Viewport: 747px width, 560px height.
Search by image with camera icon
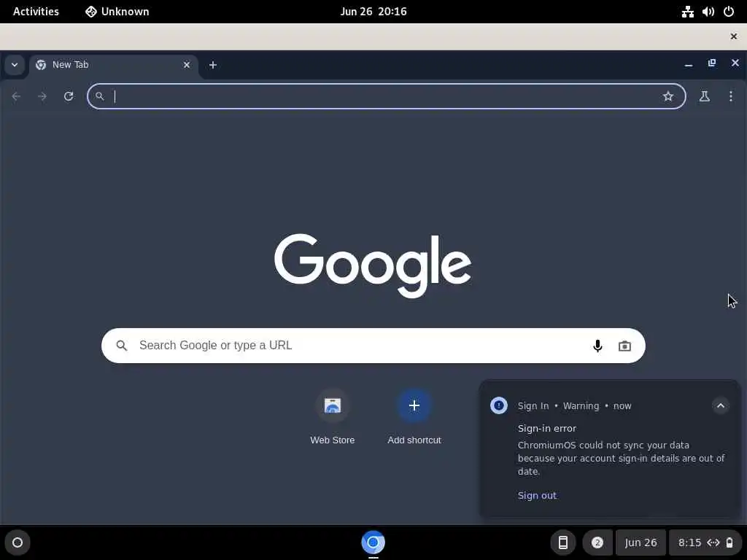(624, 346)
